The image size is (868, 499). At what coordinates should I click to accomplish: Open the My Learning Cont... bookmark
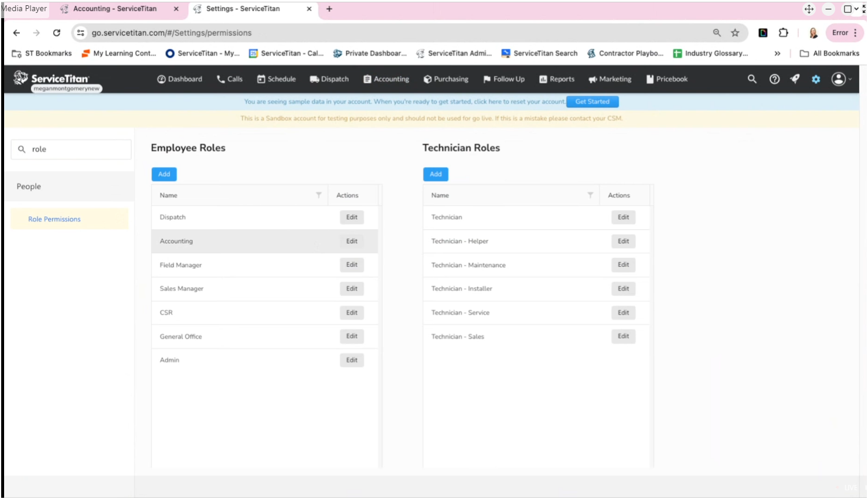(119, 53)
